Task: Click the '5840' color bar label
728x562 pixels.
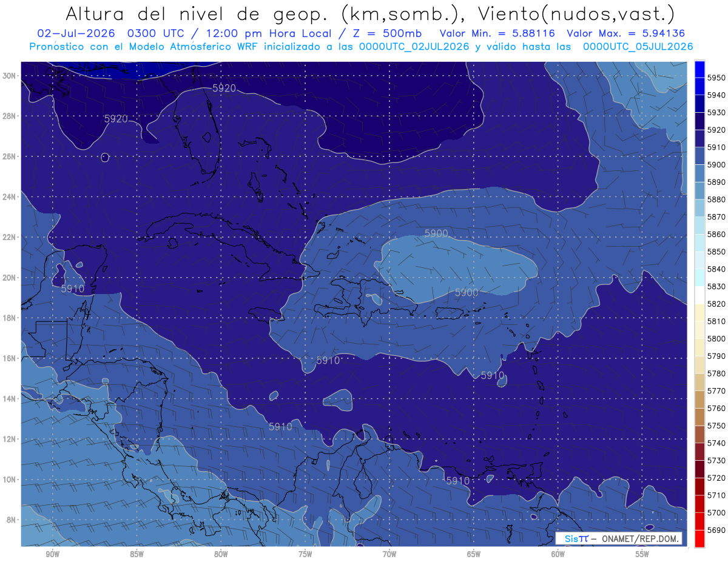Action: (x=716, y=269)
